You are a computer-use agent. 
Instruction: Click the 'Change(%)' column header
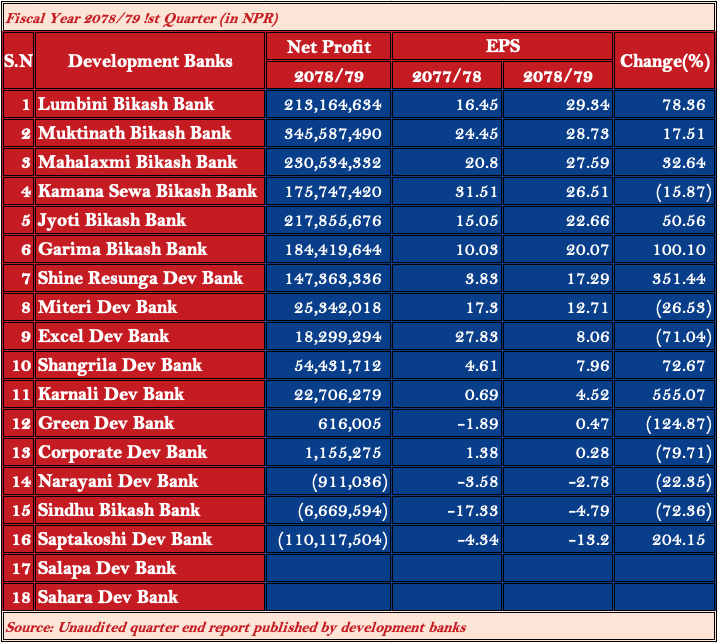(x=664, y=61)
